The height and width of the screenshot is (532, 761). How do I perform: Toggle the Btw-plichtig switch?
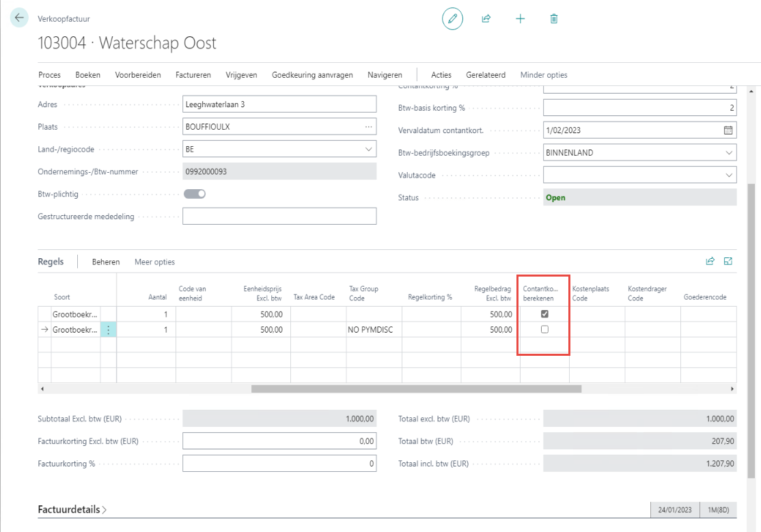(195, 194)
